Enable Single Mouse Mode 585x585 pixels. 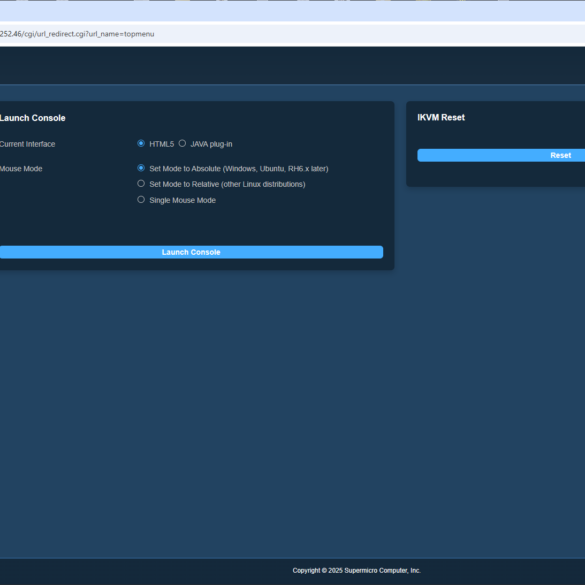pyautogui.click(x=141, y=200)
